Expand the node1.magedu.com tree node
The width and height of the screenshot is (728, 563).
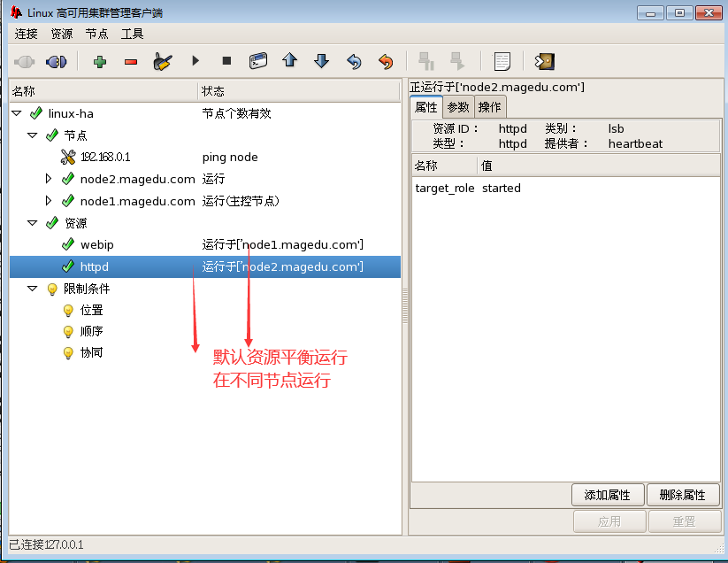tap(49, 201)
